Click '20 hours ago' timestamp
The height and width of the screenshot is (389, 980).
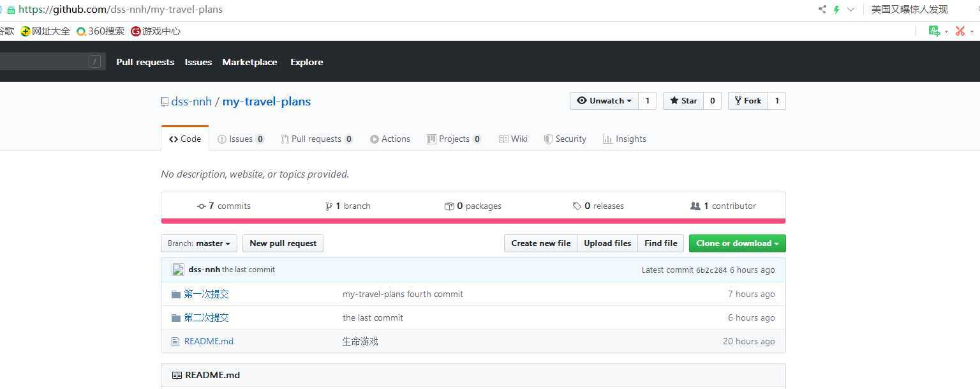[x=749, y=341]
